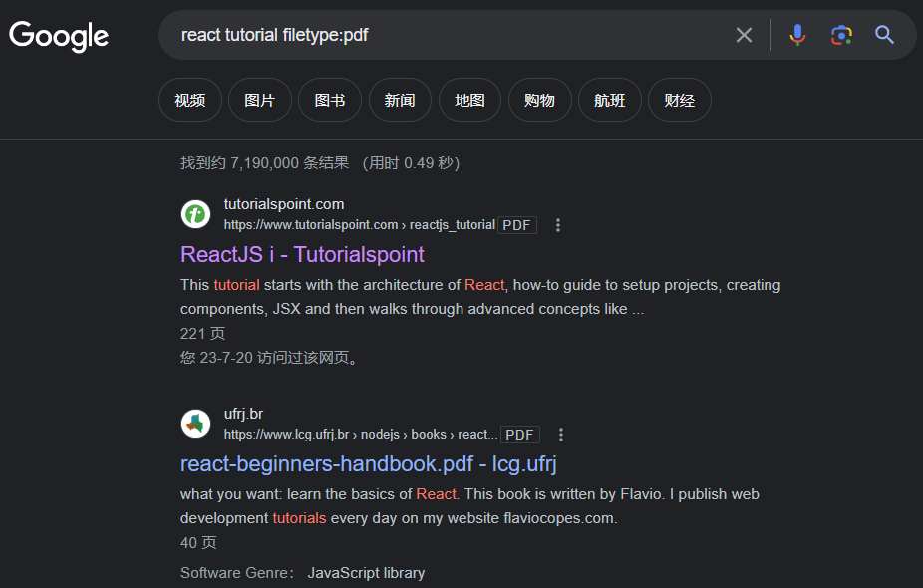Click the 40 页 page count text
The height and width of the screenshot is (588, 923).
pyautogui.click(x=198, y=543)
